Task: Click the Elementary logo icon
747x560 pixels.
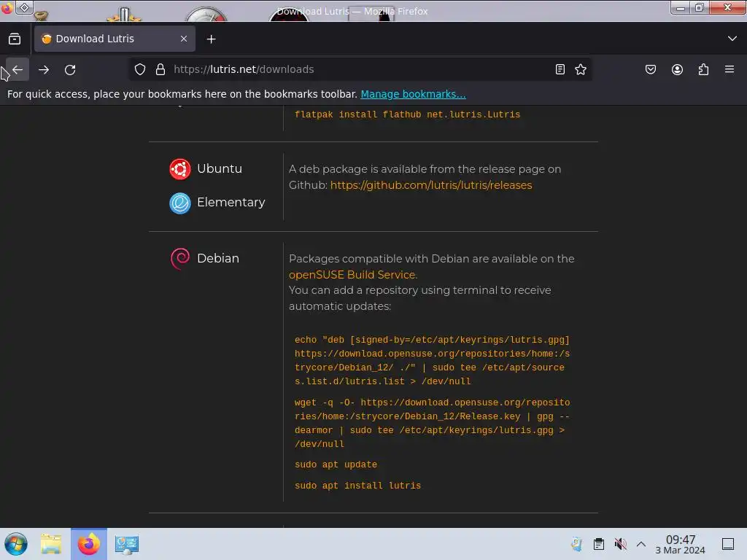Action: click(x=180, y=203)
